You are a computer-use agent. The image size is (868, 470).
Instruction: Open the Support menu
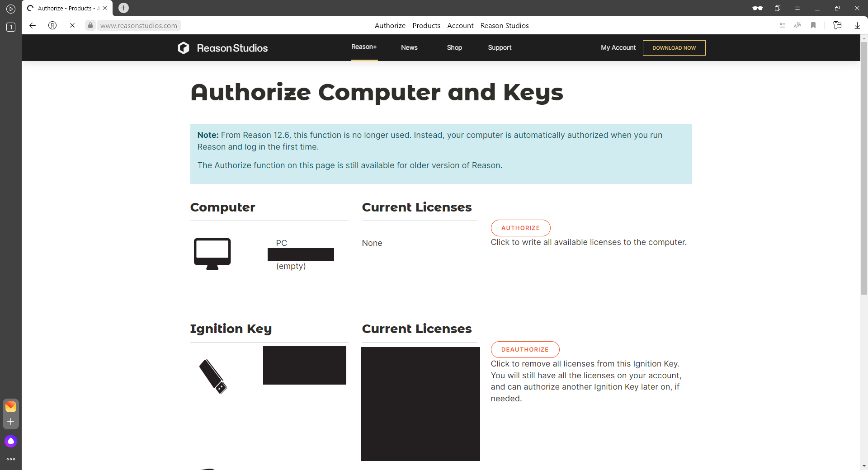click(500, 47)
